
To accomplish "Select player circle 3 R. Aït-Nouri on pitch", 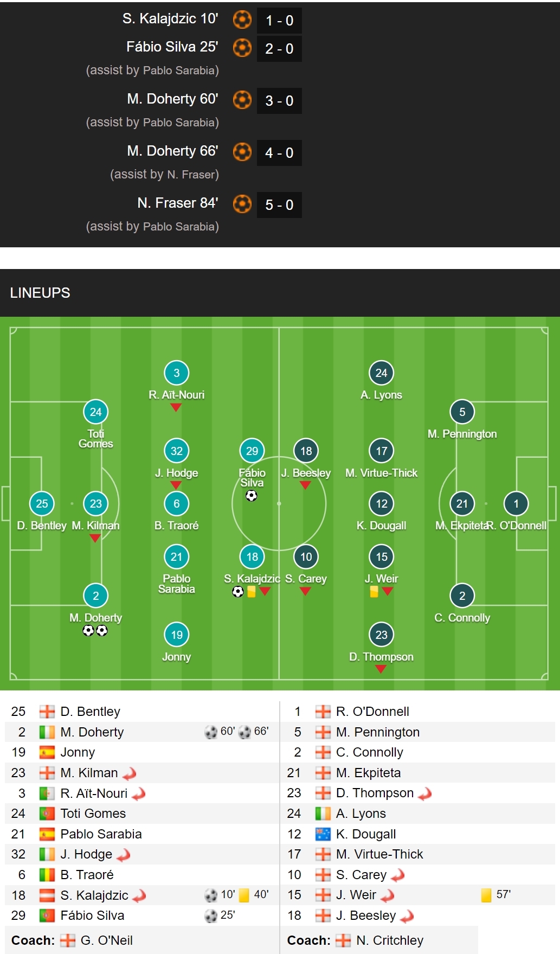I will pyautogui.click(x=176, y=373).
